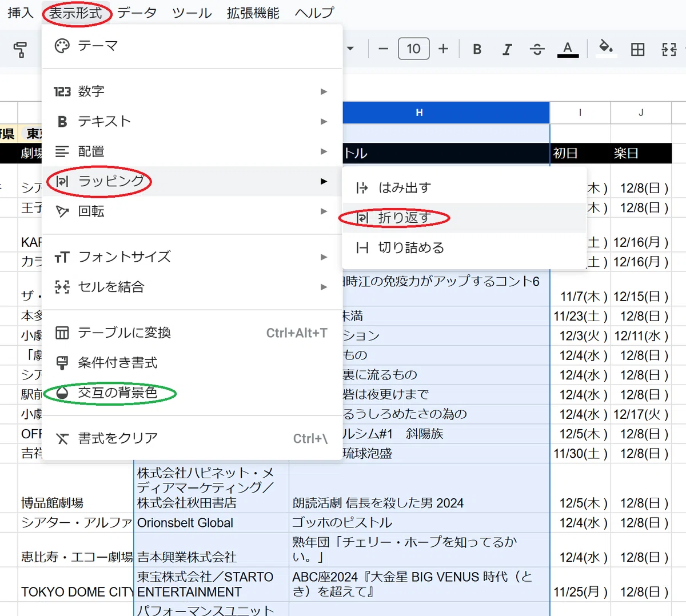Select column I header
The image size is (686, 616).
pos(580,113)
